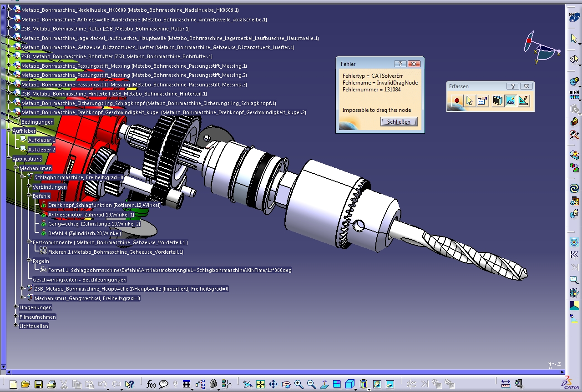Open the isometric view cube tool
The width and height of the screenshot is (582, 392).
pos(350,384)
